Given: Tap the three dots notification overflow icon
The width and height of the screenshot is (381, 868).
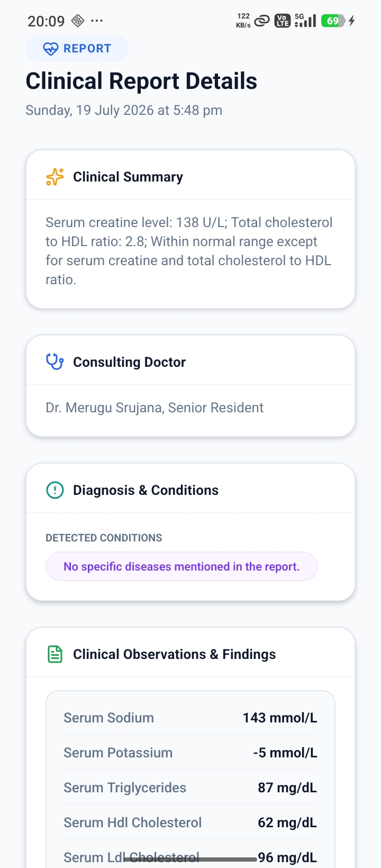Looking at the screenshot, I should pyautogui.click(x=97, y=21).
